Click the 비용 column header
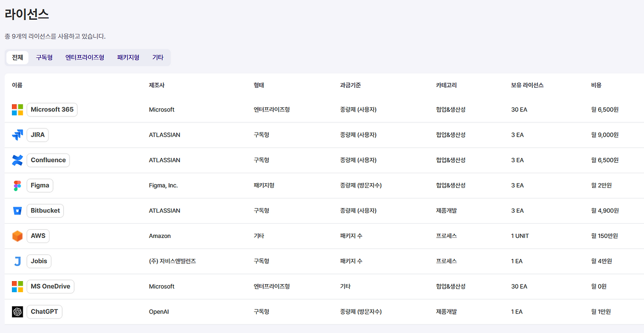 point(596,85)
